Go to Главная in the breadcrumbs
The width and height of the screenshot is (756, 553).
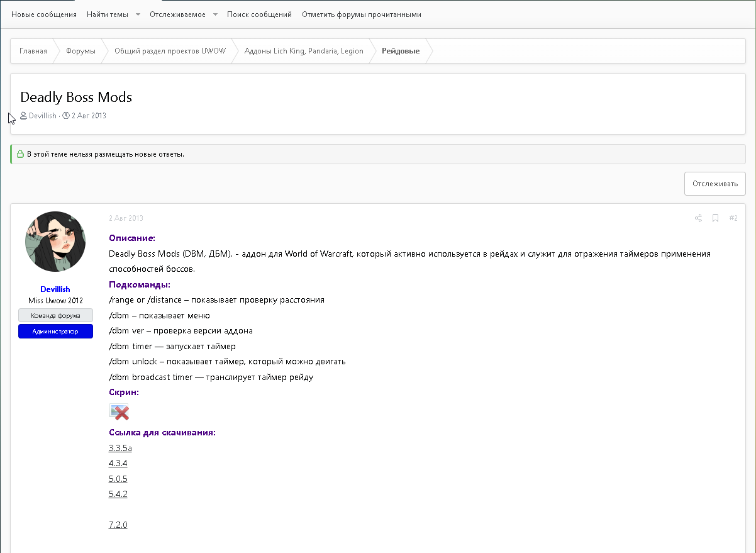point(33,51)
